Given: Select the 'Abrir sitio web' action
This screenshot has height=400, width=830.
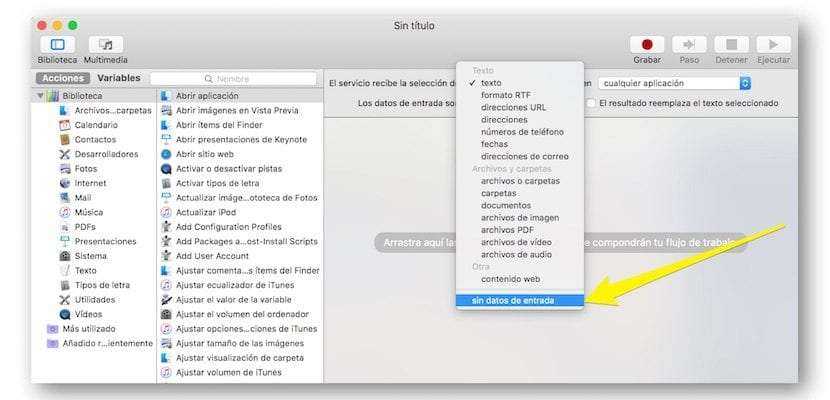Looking at the screenshot, I should tap(205, 154).
